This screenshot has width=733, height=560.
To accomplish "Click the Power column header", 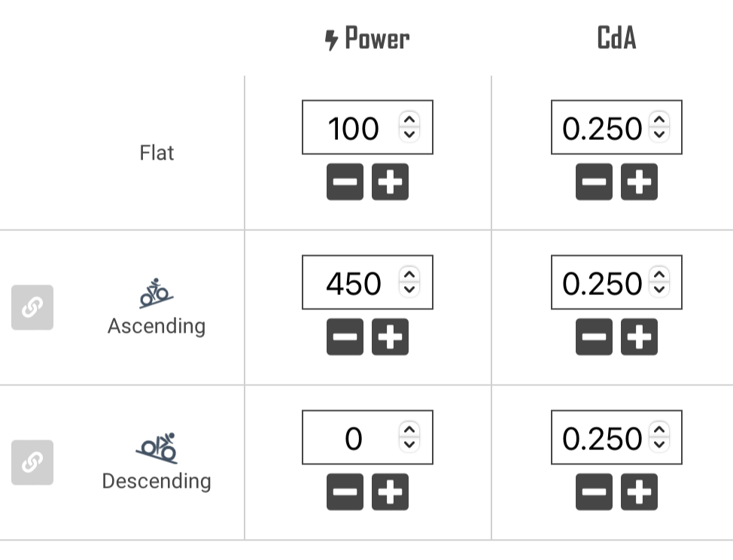I will point(367,39).
